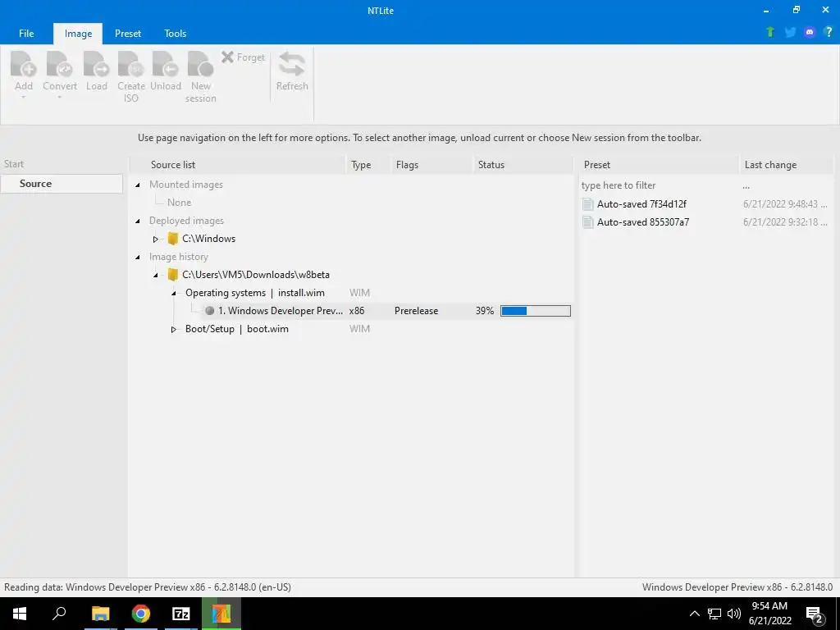This screenshot has width=840, height=630.
Task: Open 7-Zip from taskbar
Action: coord(181,614)
